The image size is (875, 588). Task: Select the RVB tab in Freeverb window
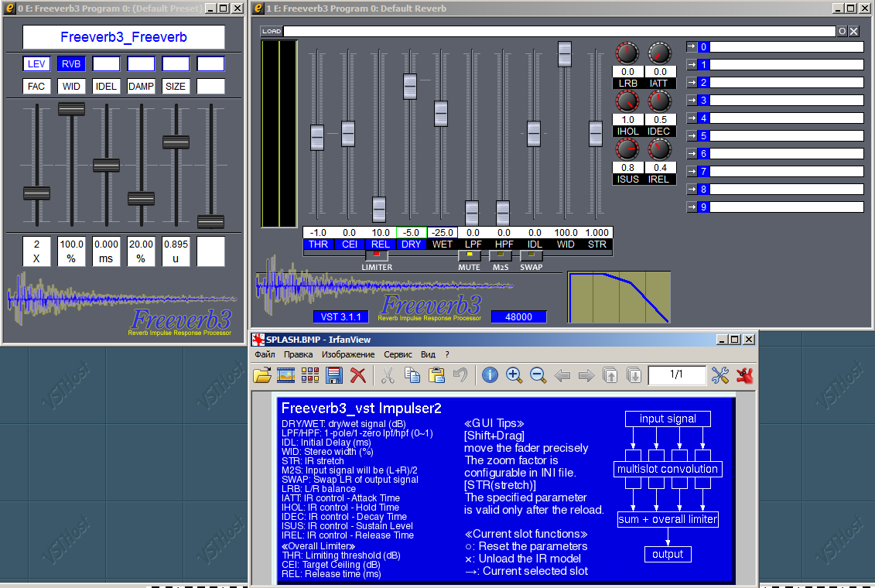[71, 63]
